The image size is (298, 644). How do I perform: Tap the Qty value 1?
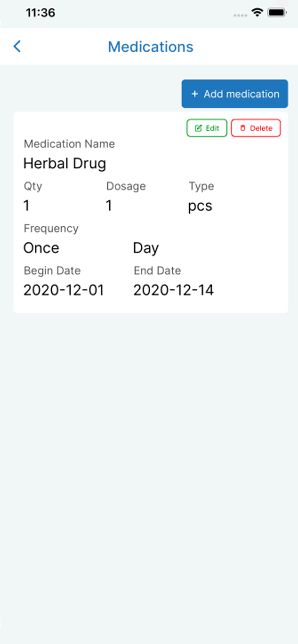click(26, 205)
